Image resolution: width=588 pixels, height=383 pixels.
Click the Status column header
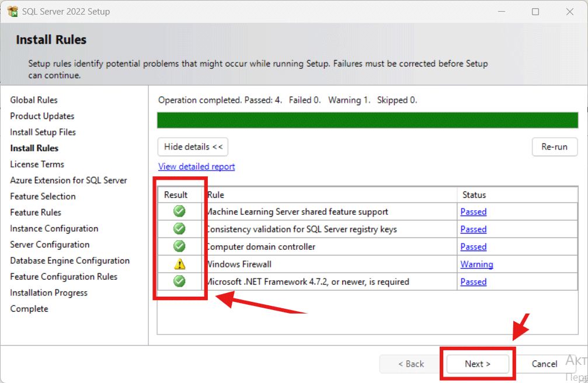click(474, 194)
